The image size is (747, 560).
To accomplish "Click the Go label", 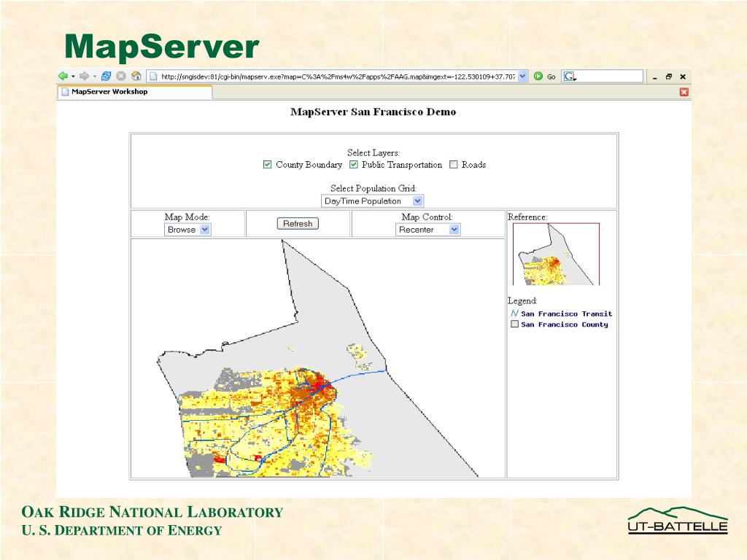I will [551, 77].
